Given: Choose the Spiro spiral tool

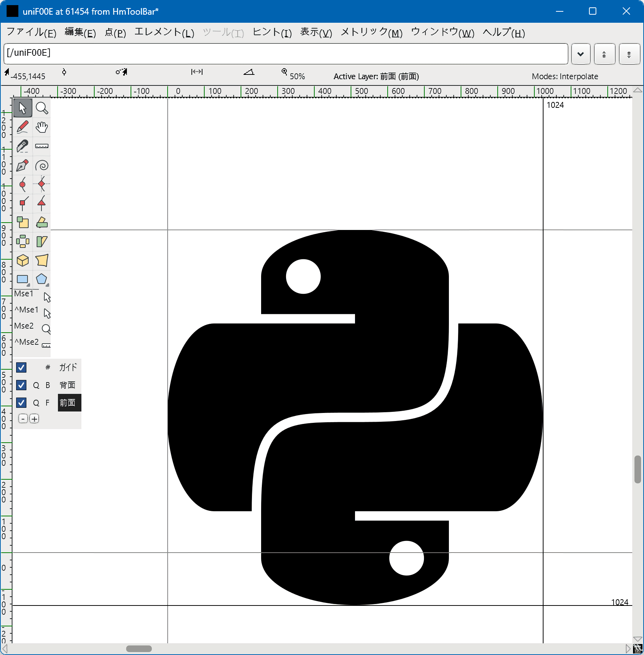Looking at the screenshot, I should tap(42, 165).
